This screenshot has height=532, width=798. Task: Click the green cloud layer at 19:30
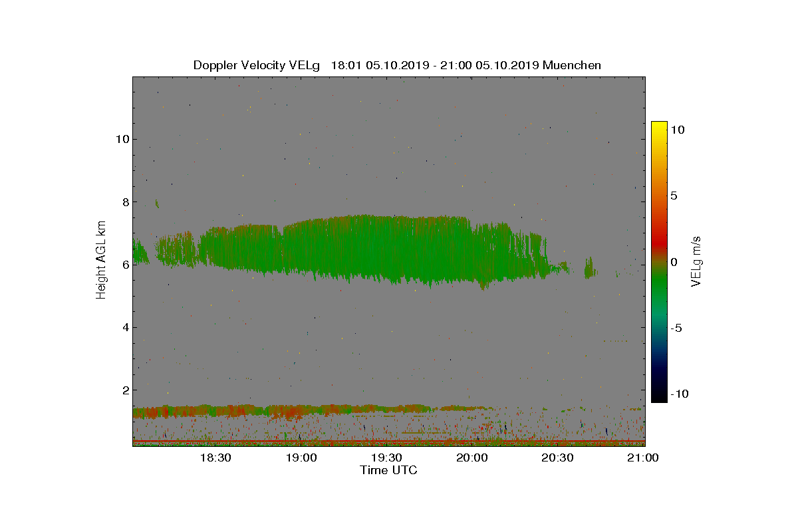pyautogui.click(x=386, y=249)
